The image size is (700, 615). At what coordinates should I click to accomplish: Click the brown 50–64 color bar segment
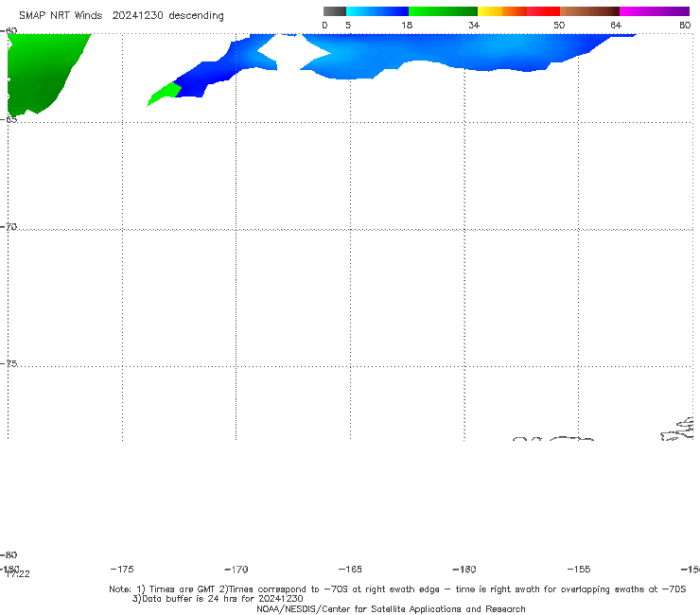(x=589, y=11)
